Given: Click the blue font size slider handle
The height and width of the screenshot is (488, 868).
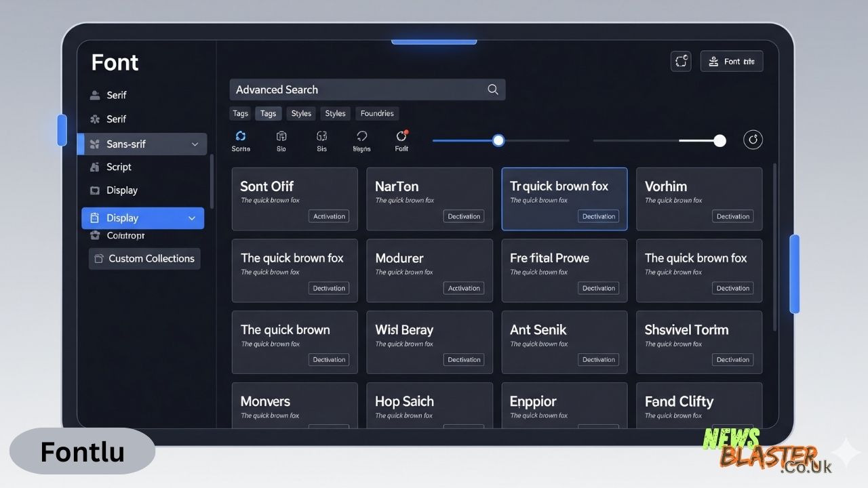Looking at the screenshot, I should click(x=498, y=140).
